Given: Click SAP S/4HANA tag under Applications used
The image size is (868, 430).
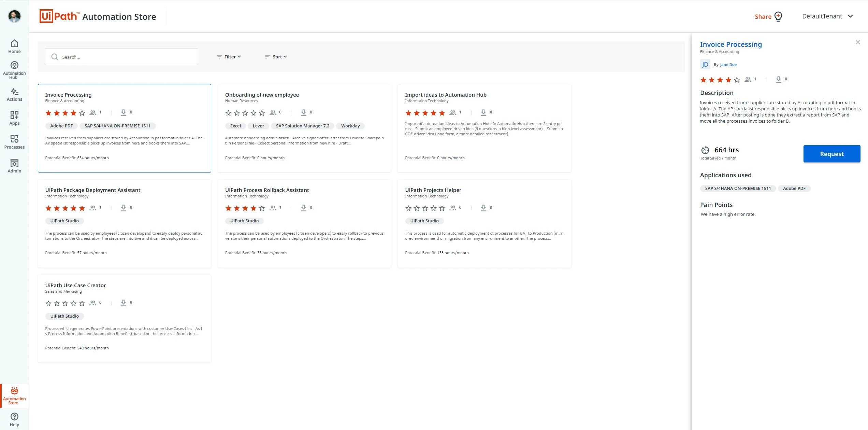Looking at the screenshot, I should point(738,189).
